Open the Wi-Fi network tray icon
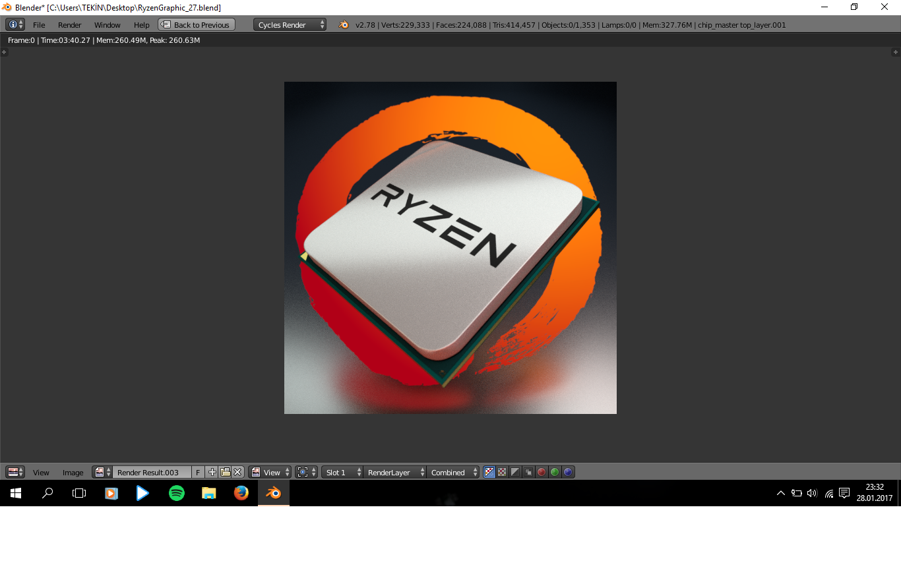 point(829,493)
